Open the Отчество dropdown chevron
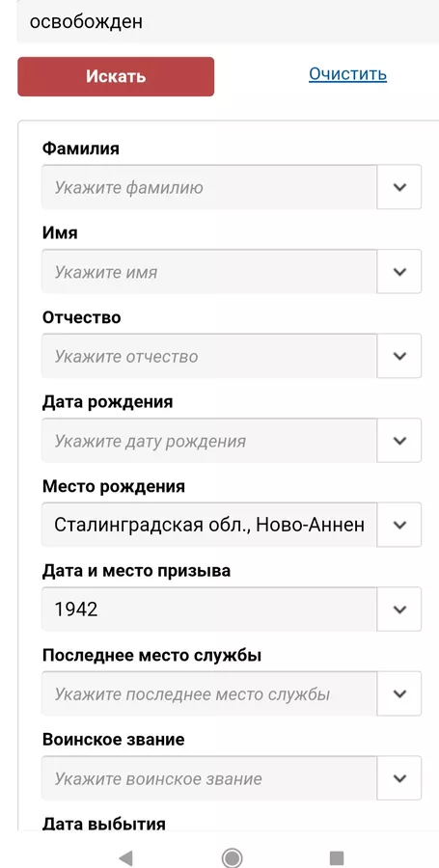439x868 pixels. (x=399, y=356)
